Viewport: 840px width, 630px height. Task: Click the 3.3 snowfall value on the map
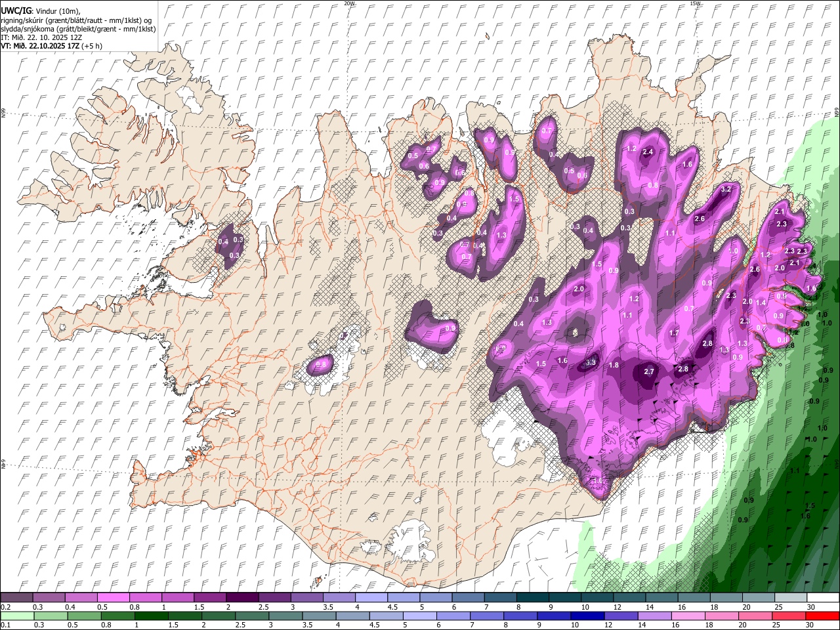click(591, 362)
